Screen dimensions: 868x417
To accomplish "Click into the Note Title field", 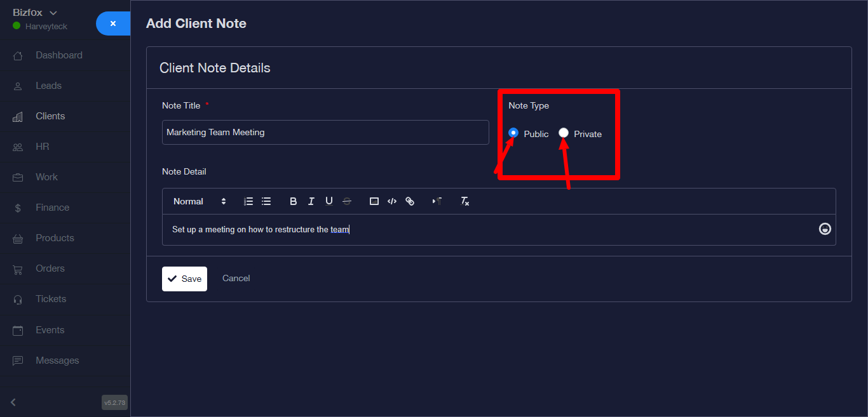I will [325, 133].
